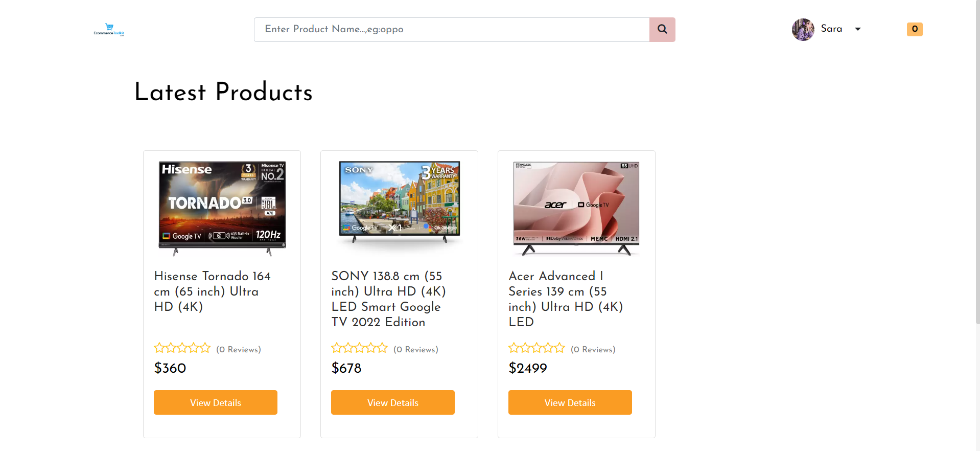Toggle the second star on Acer rating
Viewport: 980px width, 451px height.
pyautogui.click(x=525, y=347)
